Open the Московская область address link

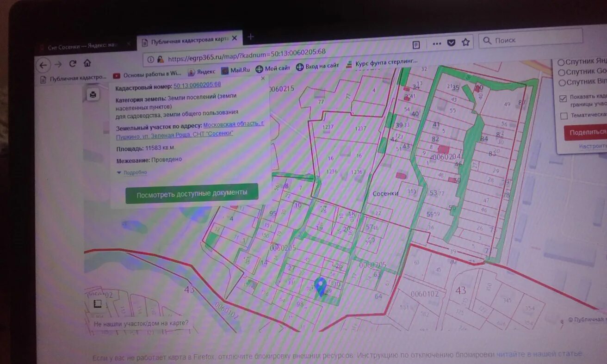click(190, 130)
